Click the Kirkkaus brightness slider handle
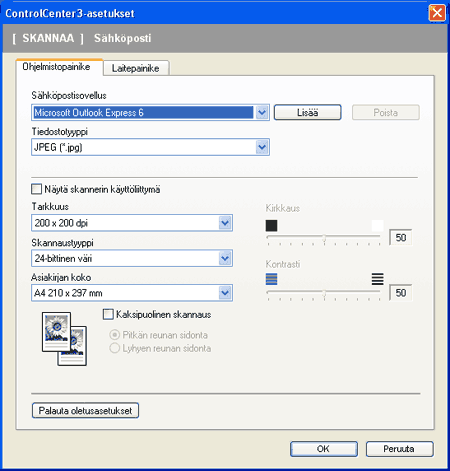The width and height of the screenshot is (450, 471). (x=324, y=238)
